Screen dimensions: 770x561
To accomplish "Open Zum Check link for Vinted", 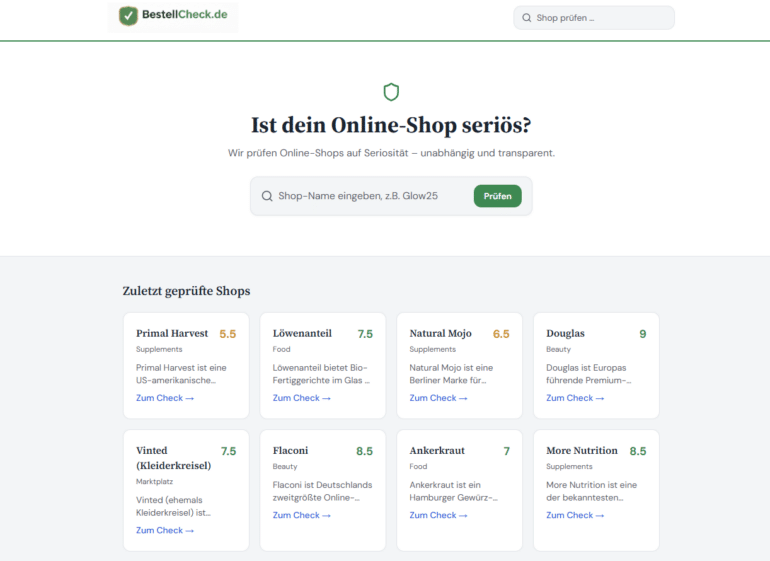I will (x=165, y=530).
